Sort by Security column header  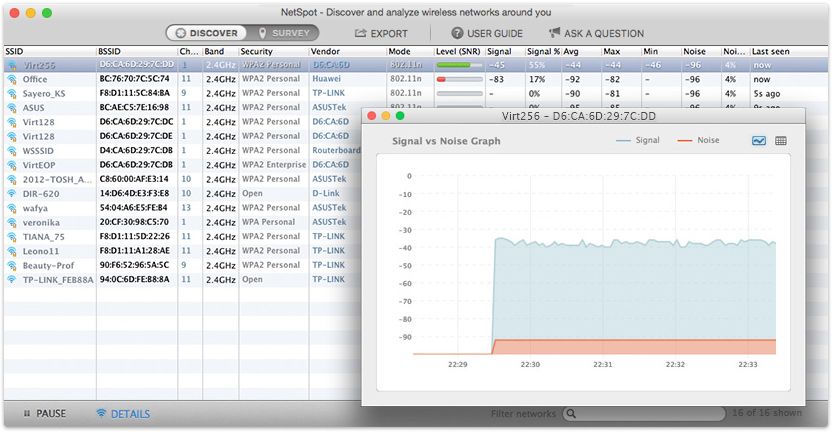tap(256, 51)
